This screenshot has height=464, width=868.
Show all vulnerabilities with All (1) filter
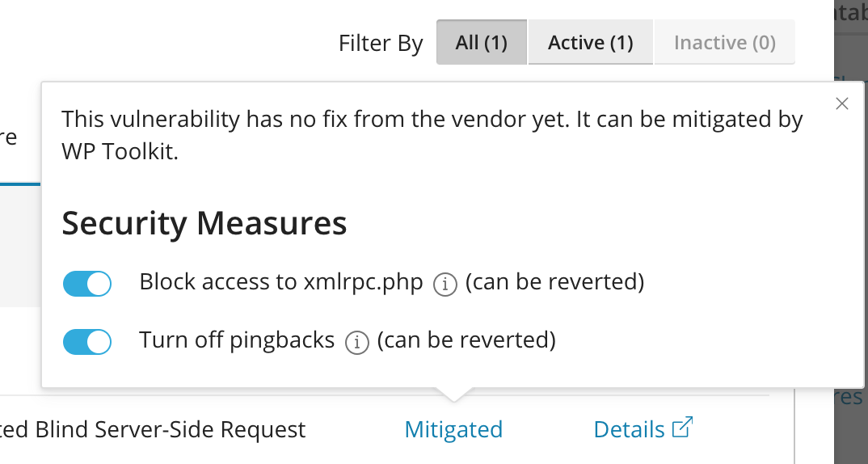click(482, 42)
